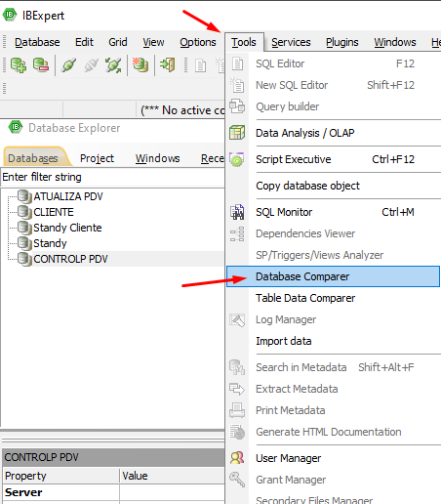Screen dimensions: 441x504
Task: Click the Property column header
Action: (60, 476)
